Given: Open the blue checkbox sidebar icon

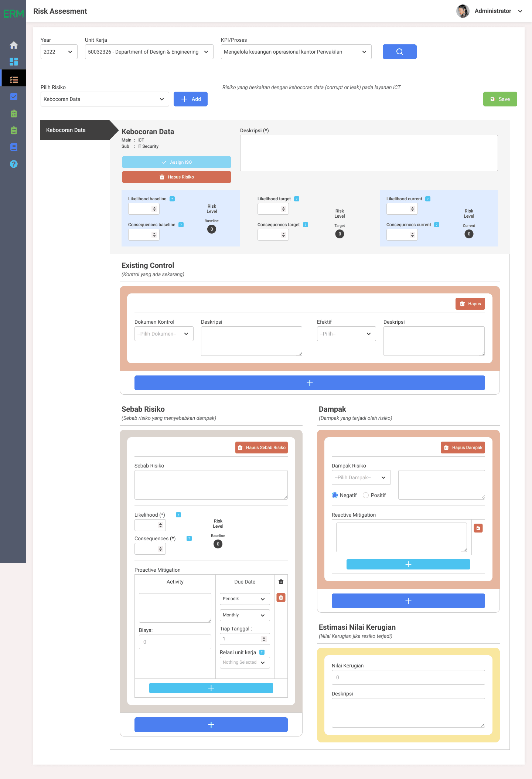Looking at the screenshot, I should [x=14, y=96].
